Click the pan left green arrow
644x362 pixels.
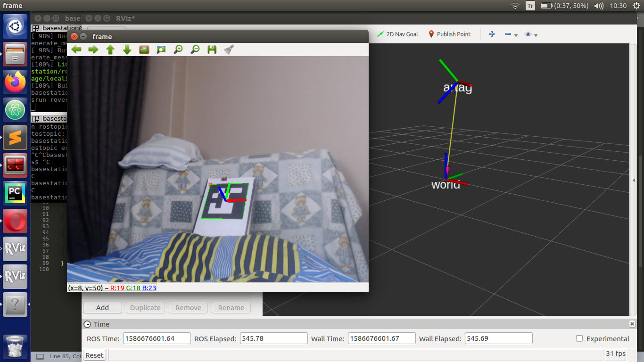tap(76, 49)
